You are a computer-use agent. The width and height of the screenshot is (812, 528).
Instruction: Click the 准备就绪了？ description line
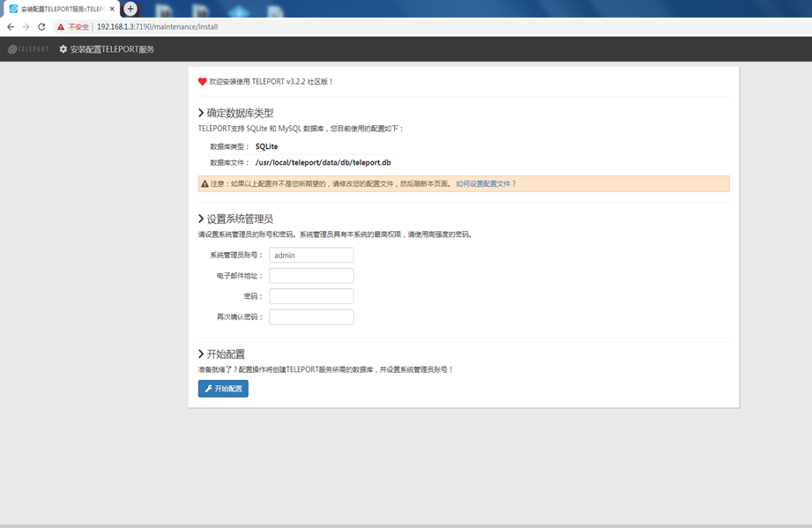pyautogui.click(x=325, y=369)
